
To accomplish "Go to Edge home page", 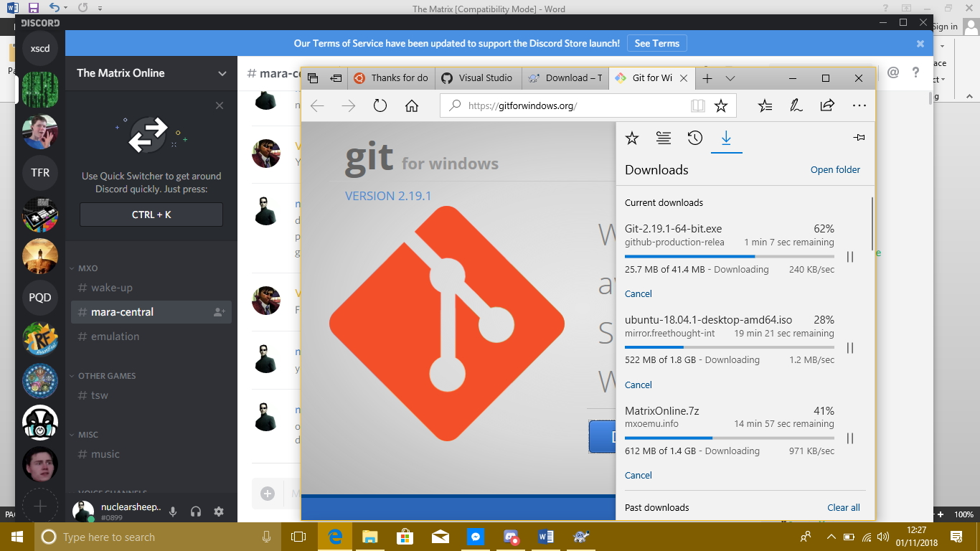I will [x=412, y=106].
